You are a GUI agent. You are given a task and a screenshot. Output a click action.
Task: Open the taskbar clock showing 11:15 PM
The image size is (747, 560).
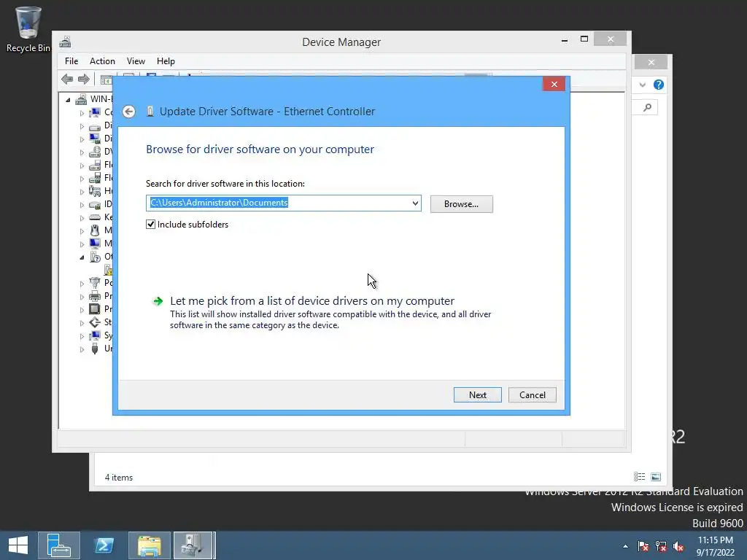[x=715, y=546]
